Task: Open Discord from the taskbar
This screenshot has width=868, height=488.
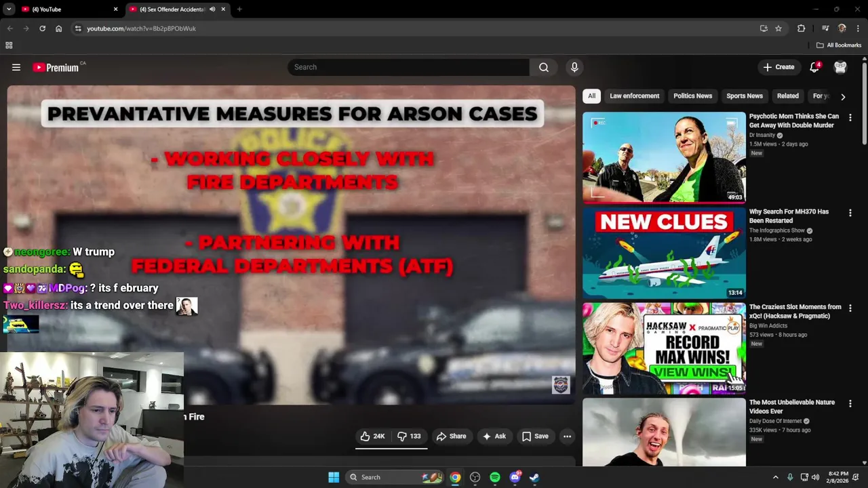Action: (515, 477)
